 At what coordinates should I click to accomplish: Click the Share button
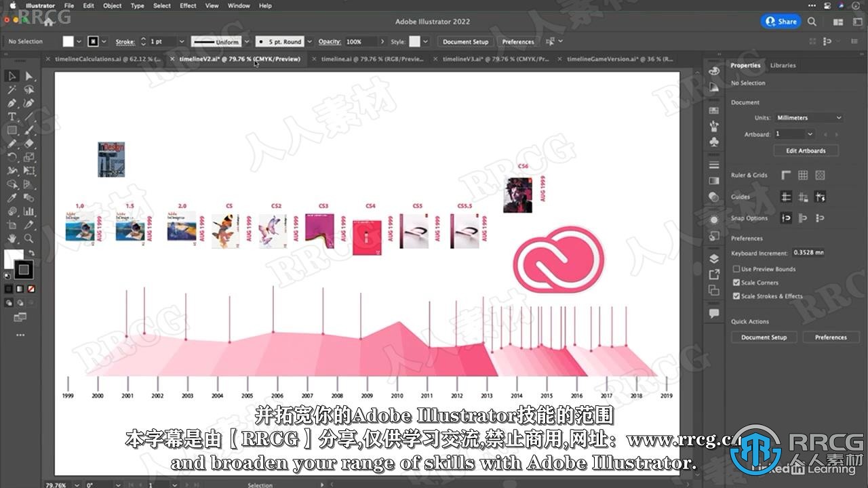point(781,22)
